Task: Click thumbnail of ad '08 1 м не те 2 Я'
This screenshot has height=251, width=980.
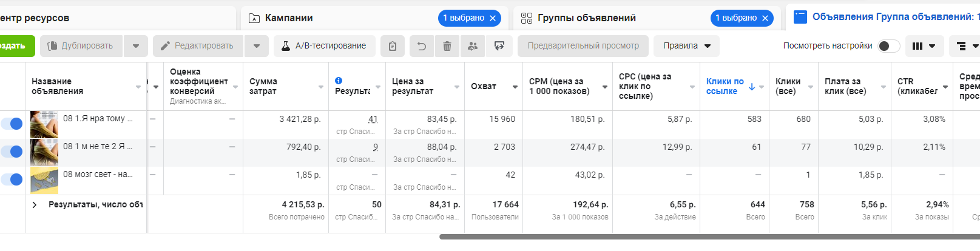Action: [44, 152]
